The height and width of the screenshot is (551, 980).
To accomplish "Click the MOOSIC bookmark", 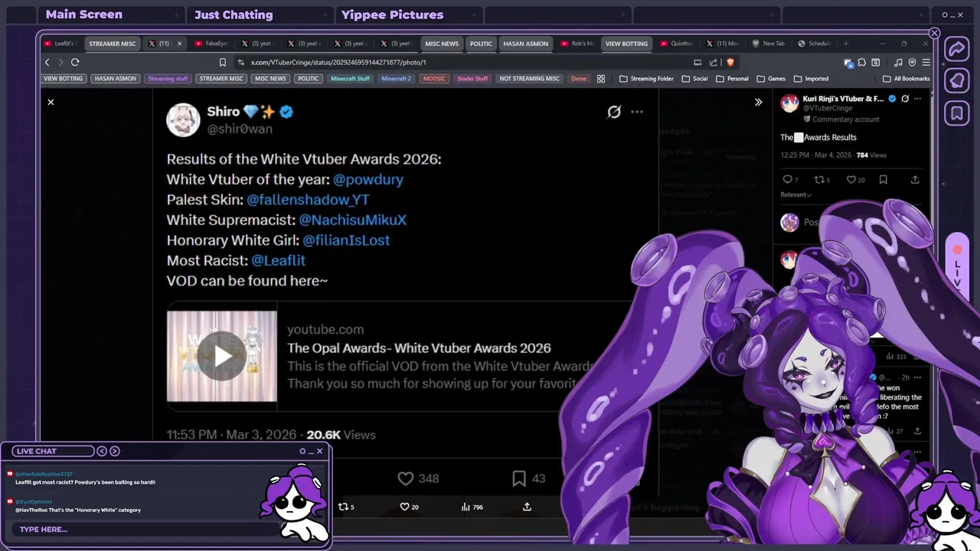I will [434, 79].
